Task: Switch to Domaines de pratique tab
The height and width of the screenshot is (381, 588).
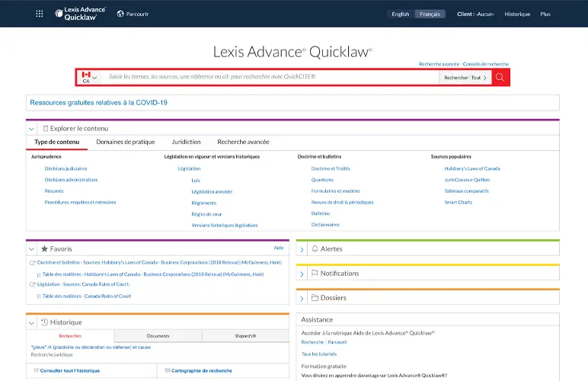Action: click(x=126, y=142)
